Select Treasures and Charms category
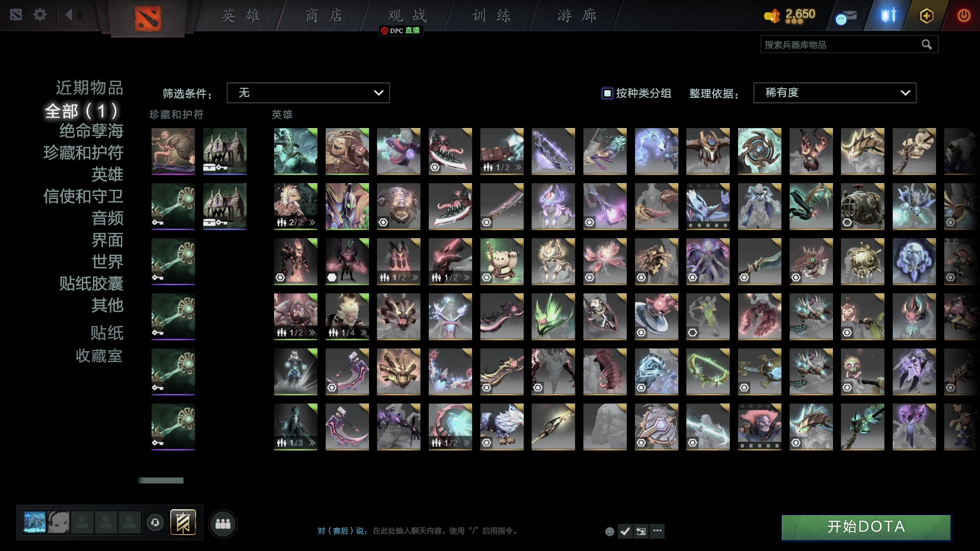The width and height of the screenshot is (980, 551). point(83,153)
